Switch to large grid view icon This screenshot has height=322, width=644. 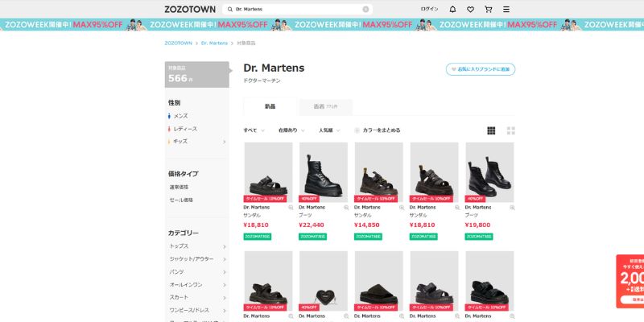[511, 130]
